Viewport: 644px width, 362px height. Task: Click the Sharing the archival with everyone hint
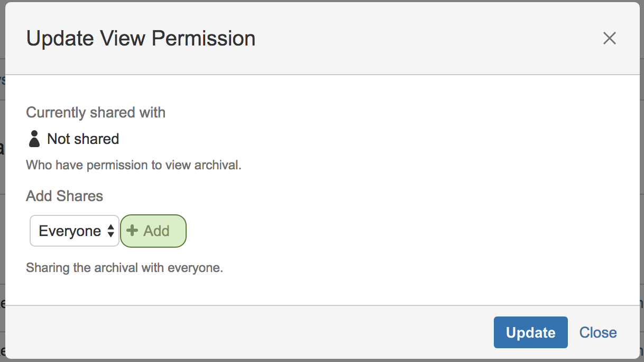tap(124, 268)
